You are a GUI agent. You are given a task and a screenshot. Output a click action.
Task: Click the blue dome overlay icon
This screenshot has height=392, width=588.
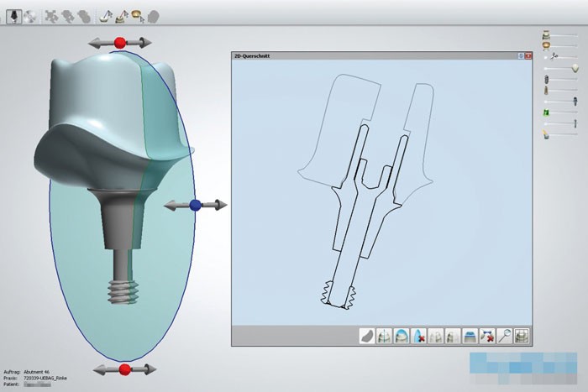(402, 336)
